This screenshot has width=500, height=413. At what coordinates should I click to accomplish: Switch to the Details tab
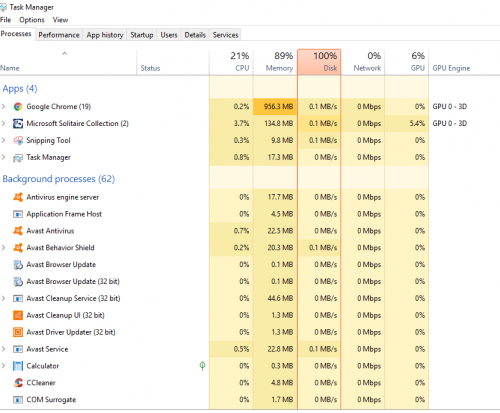[195, 35]
